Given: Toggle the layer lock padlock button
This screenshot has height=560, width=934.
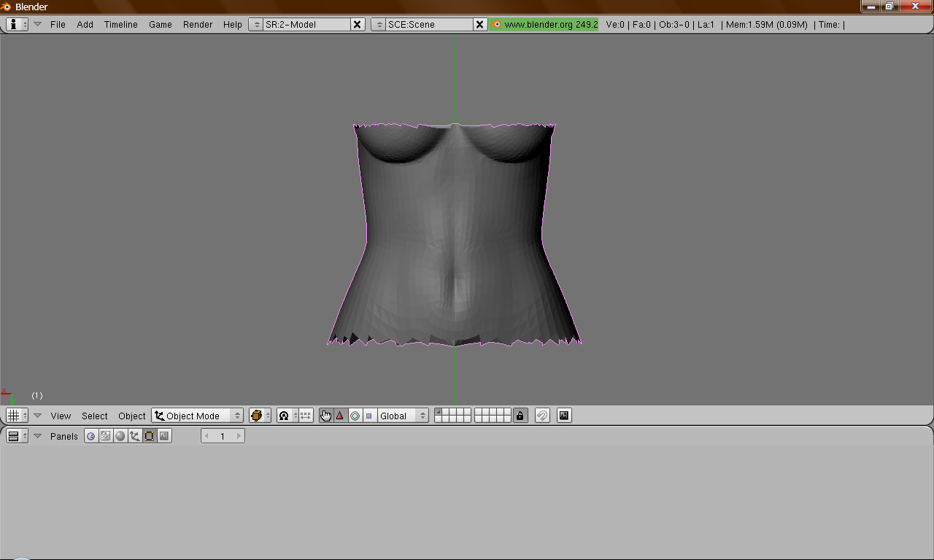Looking at the screenshot, I should pos(520,416).
